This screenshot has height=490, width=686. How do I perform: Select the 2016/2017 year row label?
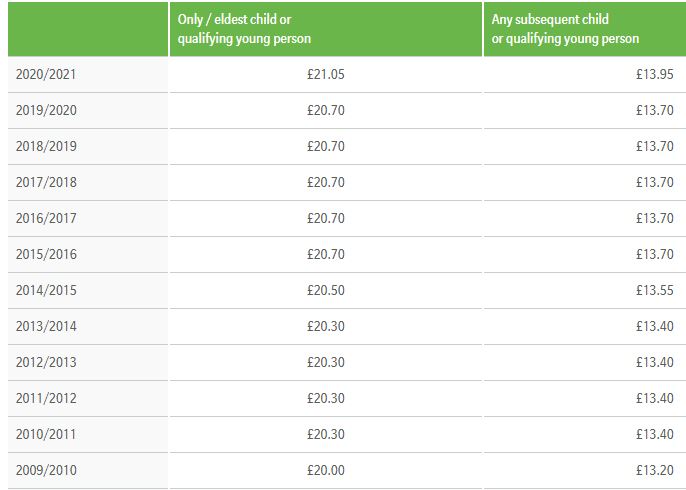[x=46, y=219]
